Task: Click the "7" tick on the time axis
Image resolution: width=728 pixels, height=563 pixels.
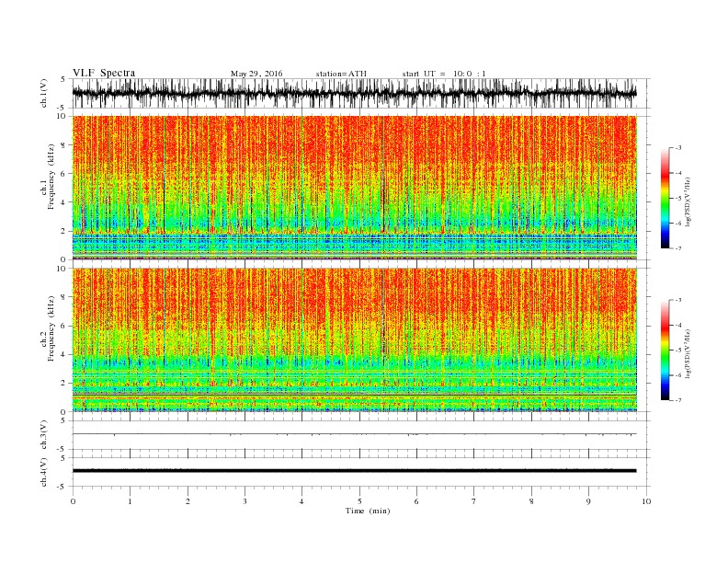Action: point(474,501)
